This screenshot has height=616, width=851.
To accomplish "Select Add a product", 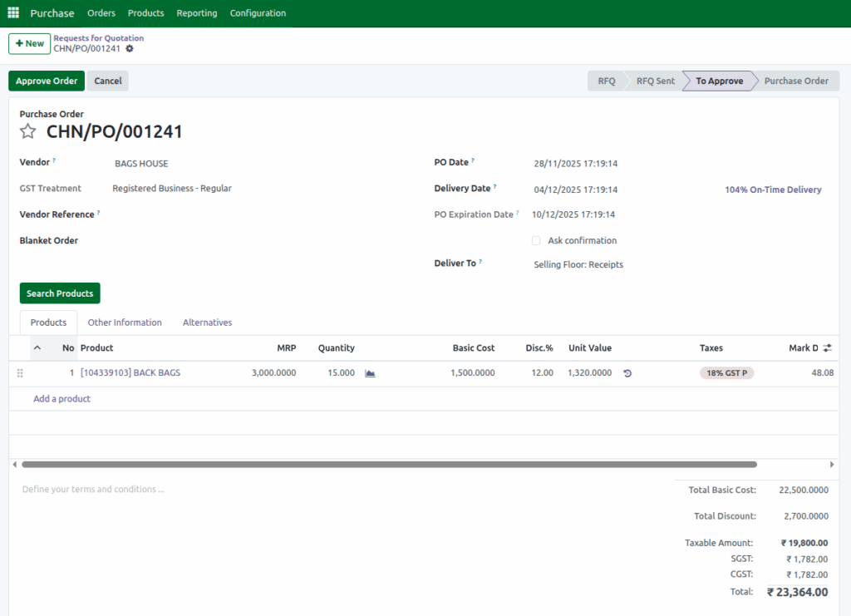I will pyautogui.click(x=61, y=398).
